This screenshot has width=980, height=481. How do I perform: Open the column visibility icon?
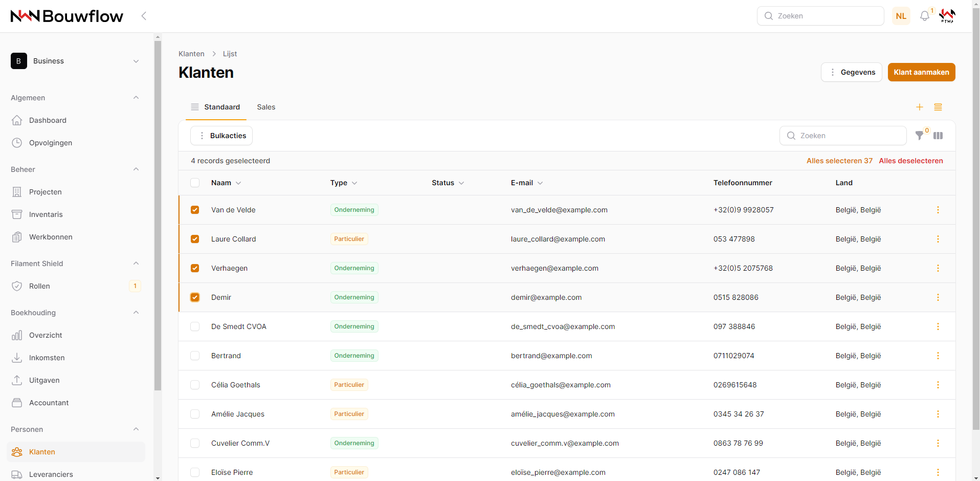(938, 136)
